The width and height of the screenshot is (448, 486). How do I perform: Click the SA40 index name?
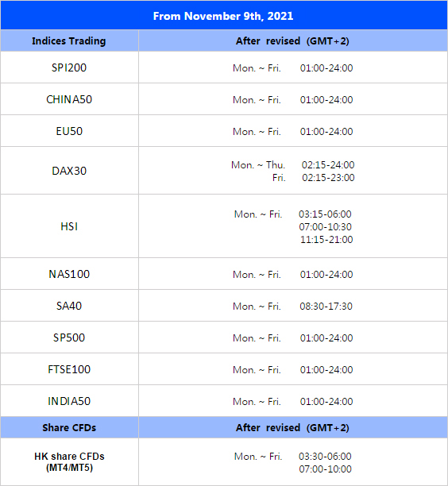click(x=69, y=306)
